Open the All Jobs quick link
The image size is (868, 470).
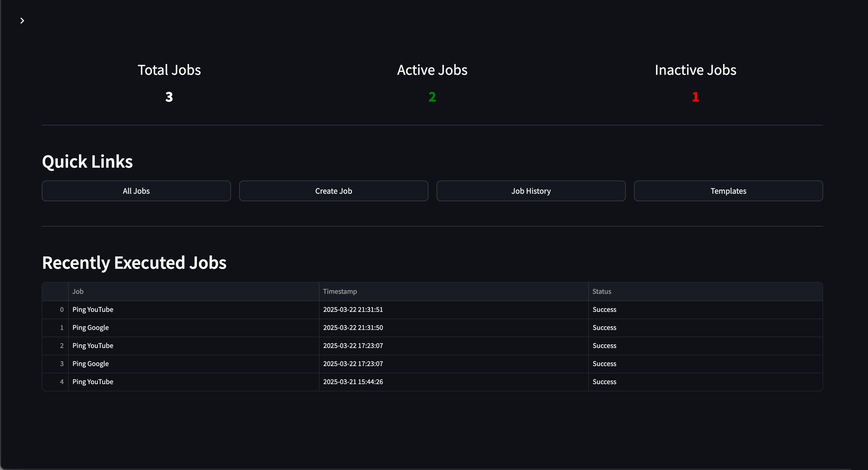click(x=136, y=191)
